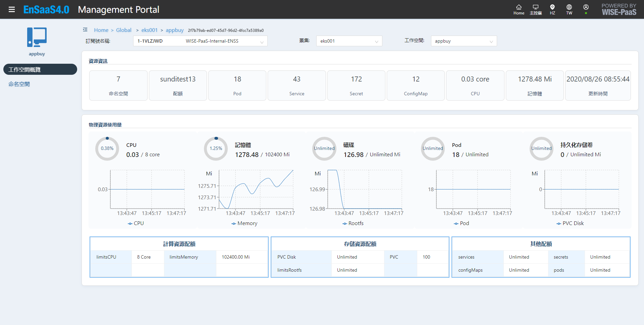
Task: Click the secrets quota label
Action: [567, 257]
